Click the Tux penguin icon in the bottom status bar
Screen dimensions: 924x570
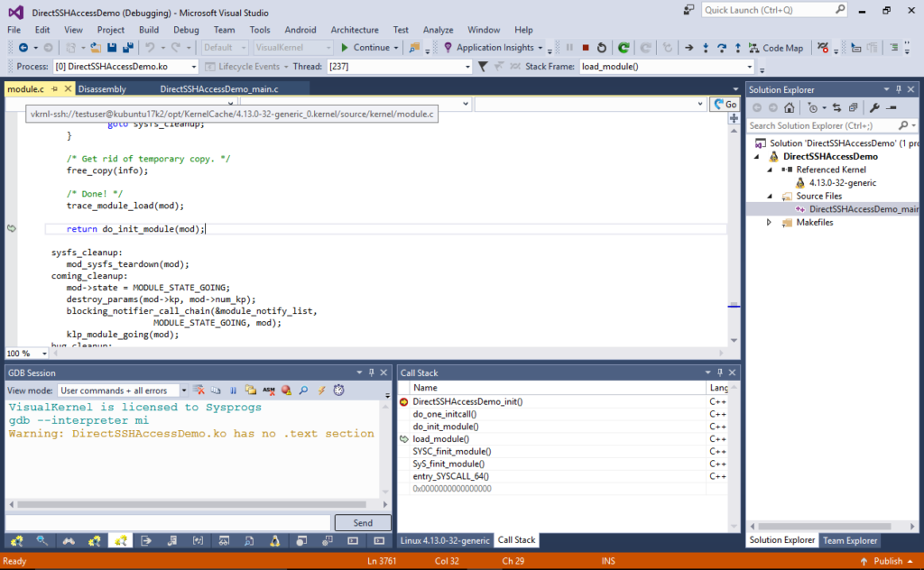[x=276, y=540]
